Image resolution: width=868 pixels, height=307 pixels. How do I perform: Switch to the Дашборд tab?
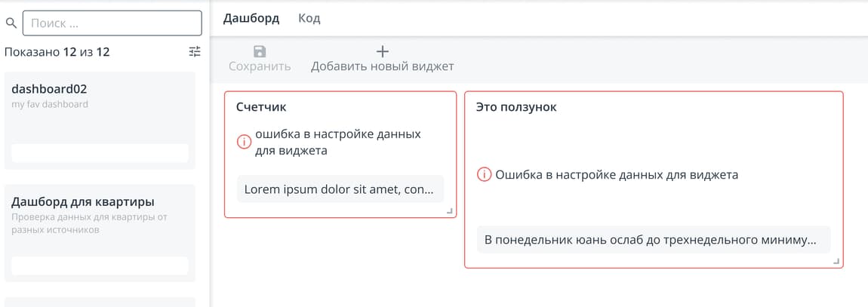point(251,19)
